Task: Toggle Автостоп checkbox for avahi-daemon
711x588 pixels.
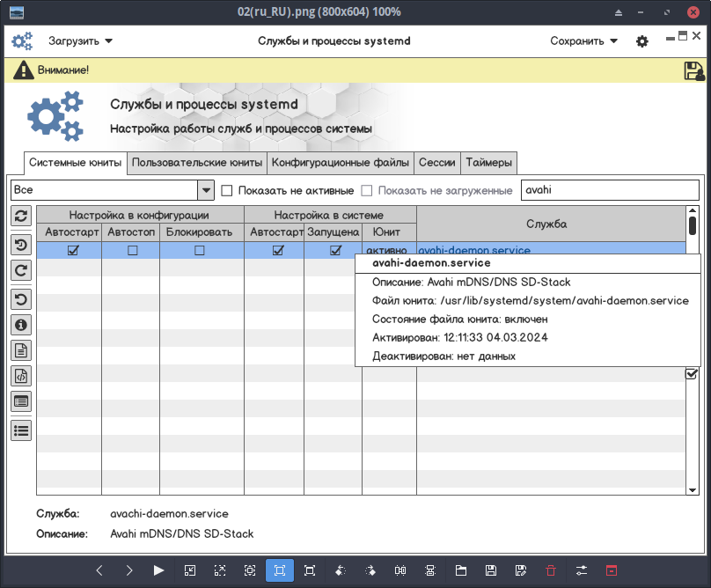Action: point(131,250)
